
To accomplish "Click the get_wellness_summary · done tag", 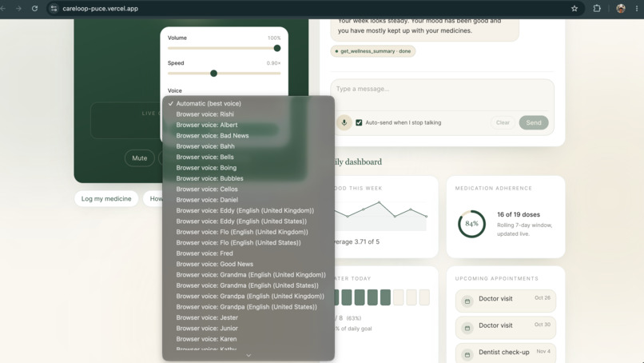I will pos(373,51).
